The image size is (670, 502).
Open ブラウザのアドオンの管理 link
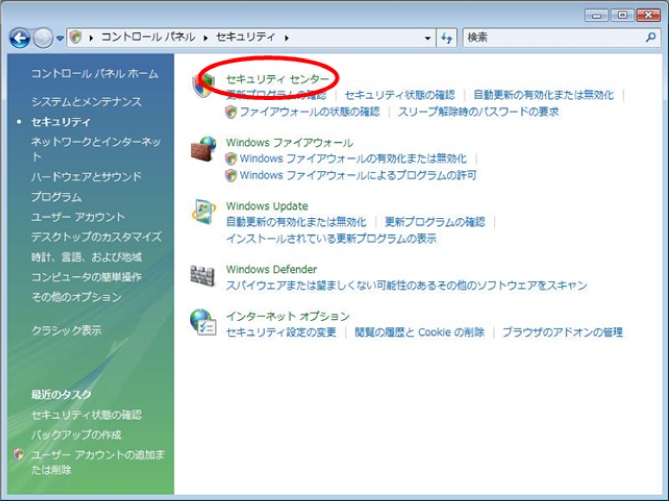click(562, 332)
